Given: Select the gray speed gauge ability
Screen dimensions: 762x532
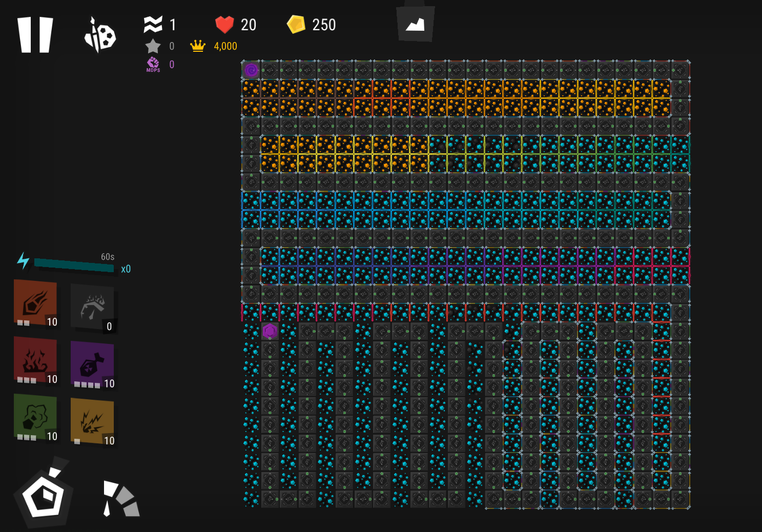Looking at the screenshot, I should 92,308.
